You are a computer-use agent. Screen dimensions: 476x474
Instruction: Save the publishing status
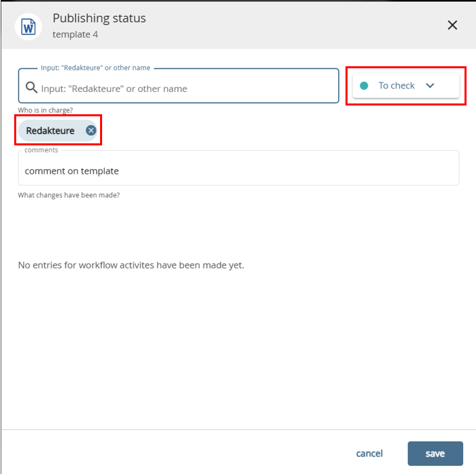pos(435,454)
